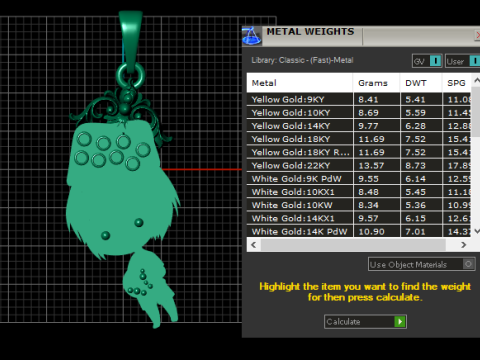The image size is (480, 360).
Task: Sort by the Metal column header
Action: (299, 83)
